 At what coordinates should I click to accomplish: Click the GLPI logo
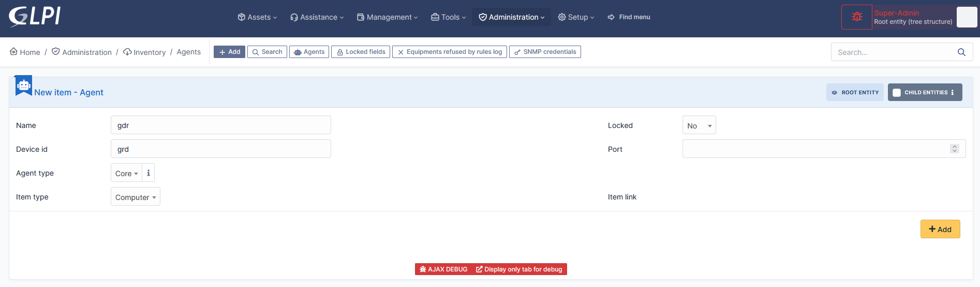click(x=35, y=16)
